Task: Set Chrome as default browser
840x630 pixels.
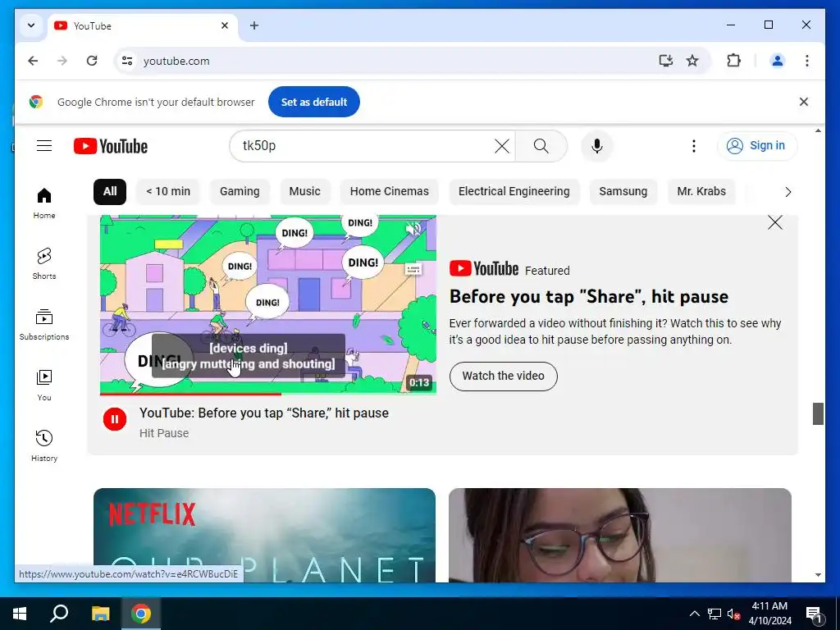Action: (x=314, y=102)
